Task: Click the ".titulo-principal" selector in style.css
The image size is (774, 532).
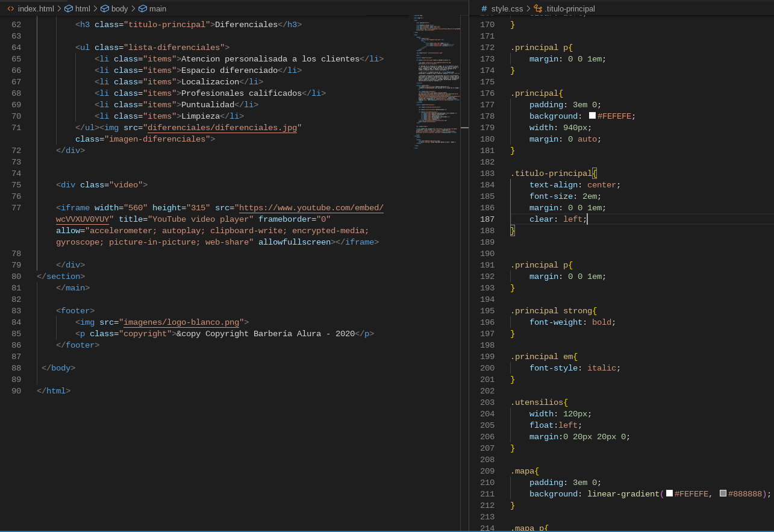Action: (x=551, y=174)
